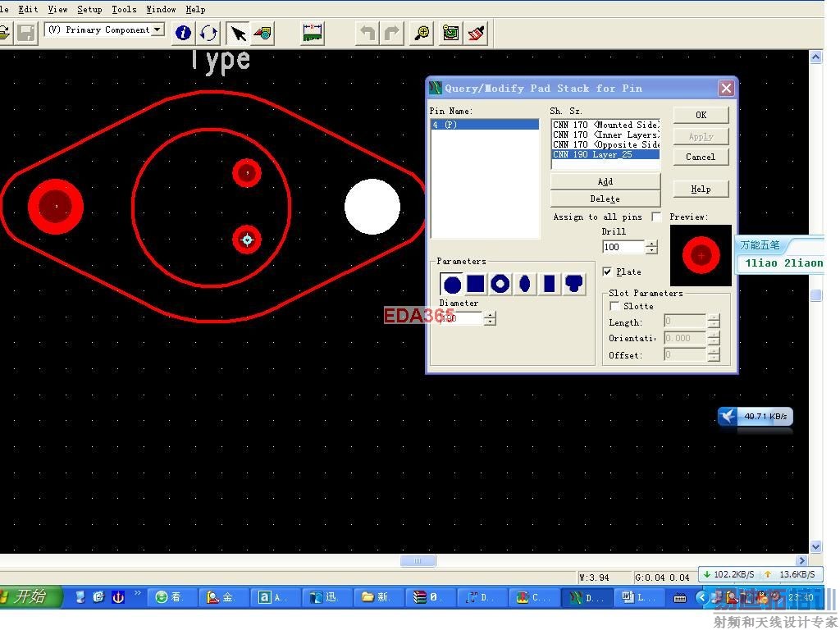Close the Query/Modify Pad Stack dialog
The height and width of the screenshot is (630, 840).
726,89
